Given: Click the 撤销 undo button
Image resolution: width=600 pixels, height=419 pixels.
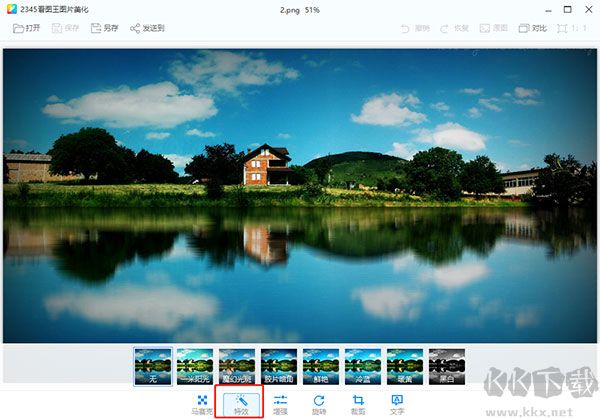Looking at the screenshot, I should click(x=415, y=28).
